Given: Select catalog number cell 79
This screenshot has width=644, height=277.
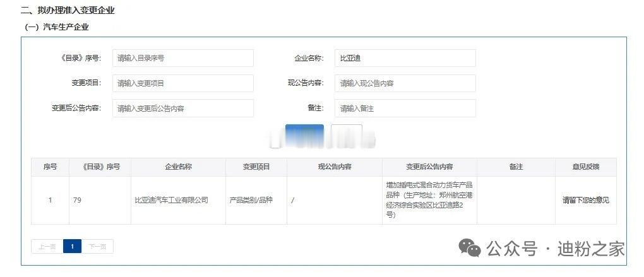Looking at the screenshot, I should tap(100, 200).
